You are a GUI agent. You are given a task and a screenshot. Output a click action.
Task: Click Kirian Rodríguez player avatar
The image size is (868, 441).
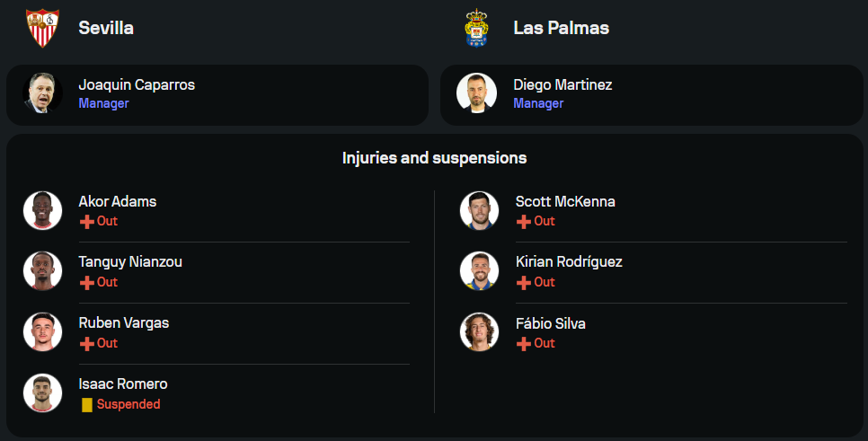479,271
